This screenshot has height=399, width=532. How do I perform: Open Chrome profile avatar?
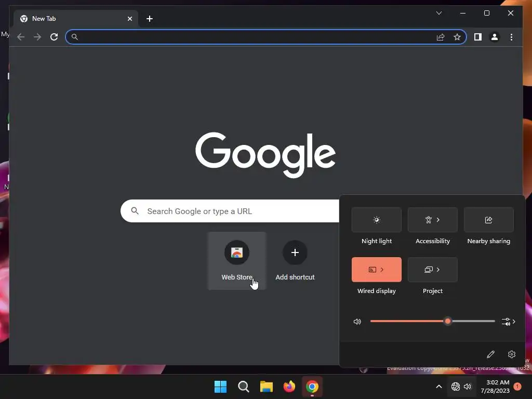495,37
